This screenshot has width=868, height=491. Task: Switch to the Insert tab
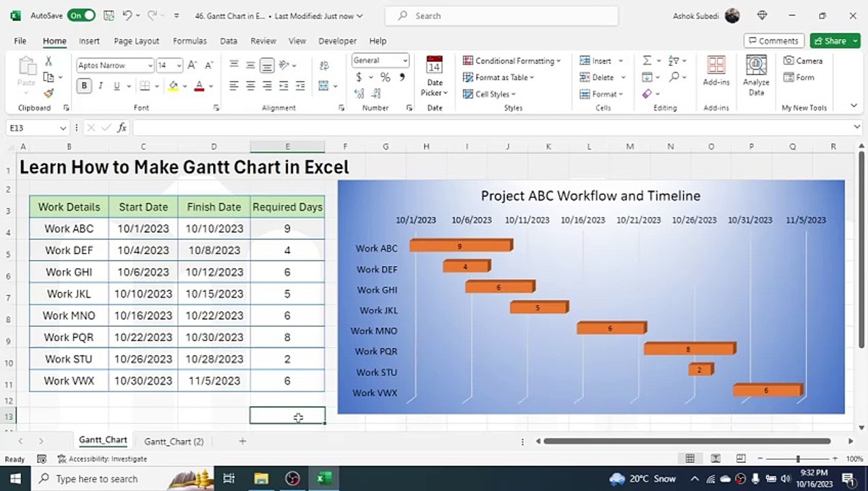(x=89, y=41)
